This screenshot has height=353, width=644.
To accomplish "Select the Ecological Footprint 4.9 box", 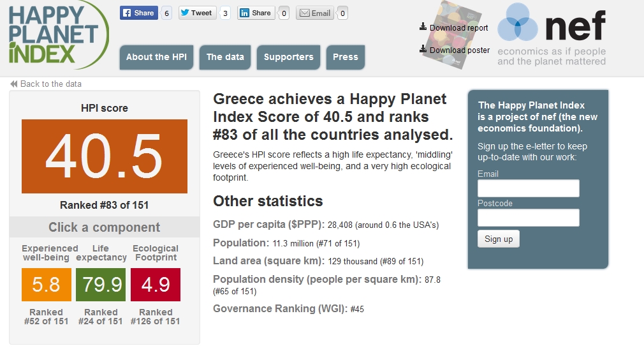I will coord(155,284).
